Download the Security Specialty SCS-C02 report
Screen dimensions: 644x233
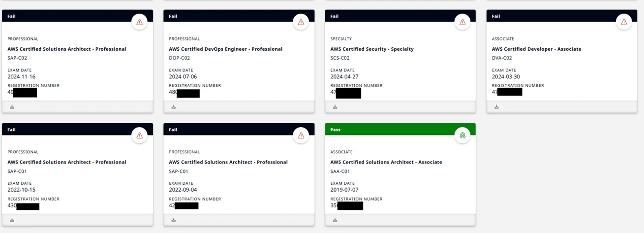tap(335, 107)
